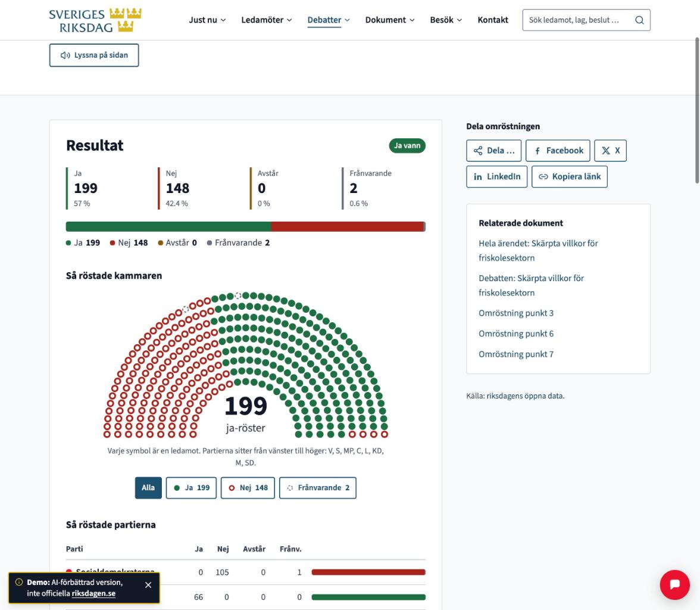
Task: Expand the Besök menu
Action: pos(445,20)
